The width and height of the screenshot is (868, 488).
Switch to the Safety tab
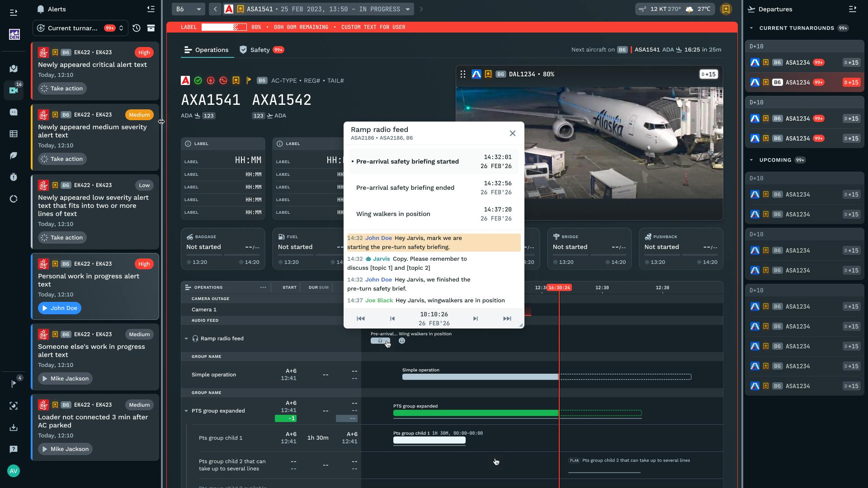pyautogui.click(x=262, y=50)
